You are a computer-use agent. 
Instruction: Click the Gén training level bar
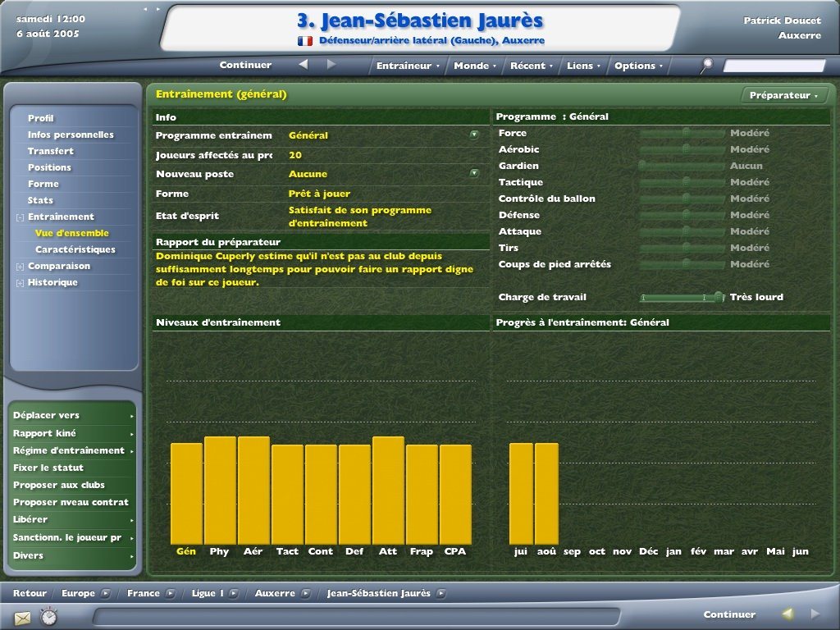186,494
